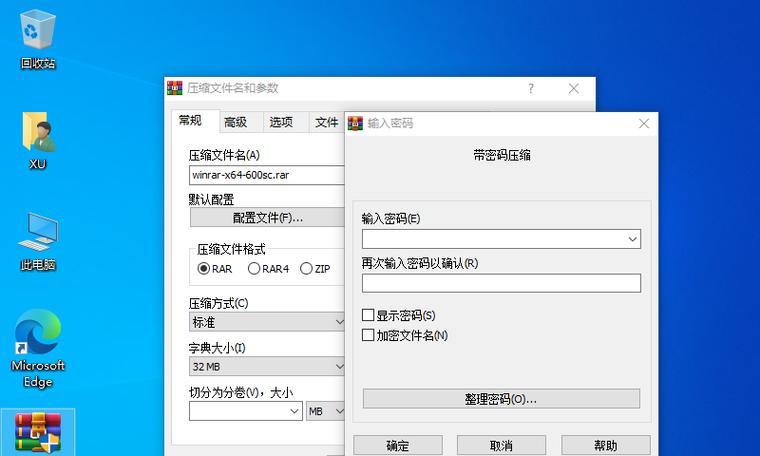Click the 帮助 Help button
The height and width of the screenshot is (456, 760).
click(606, 445)
